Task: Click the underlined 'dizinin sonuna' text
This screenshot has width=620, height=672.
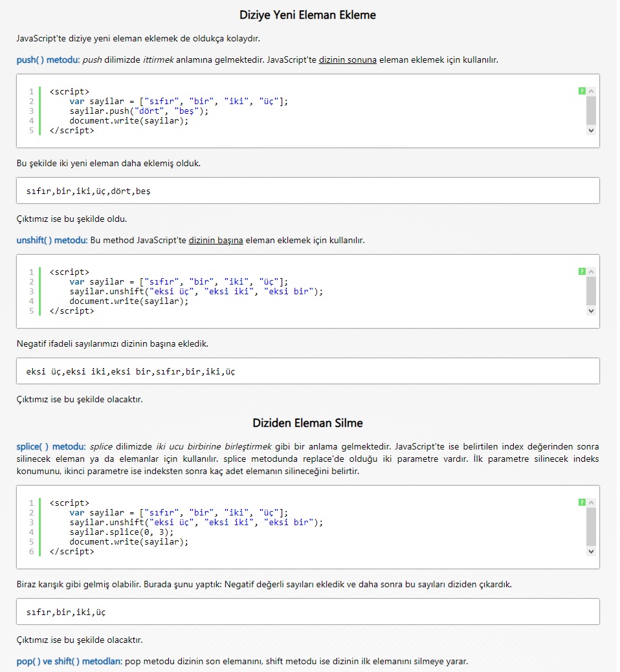Action: point(348,60)
